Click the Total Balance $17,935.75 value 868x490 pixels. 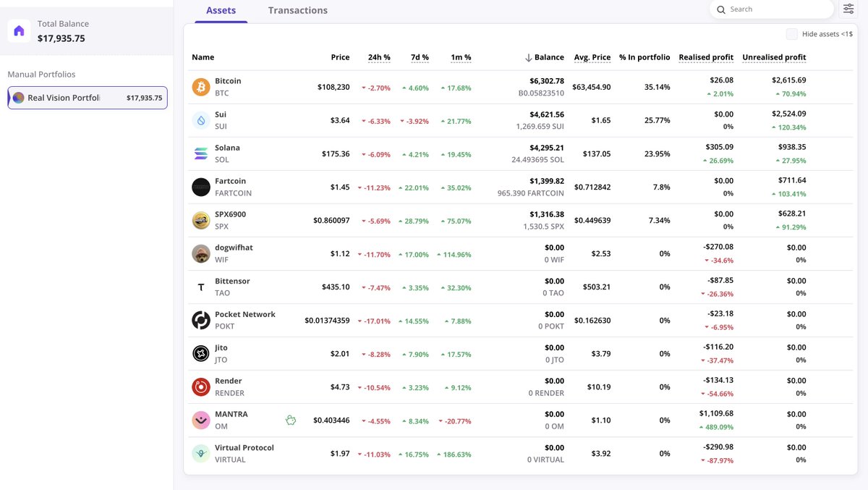tap(61, 38)
